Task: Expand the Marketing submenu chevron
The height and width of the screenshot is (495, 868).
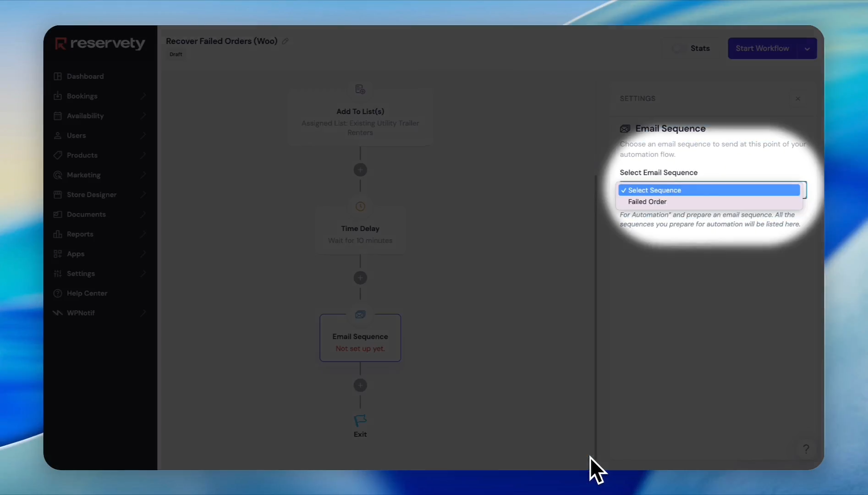Action: pyautogui.click(x=143, y=175)
